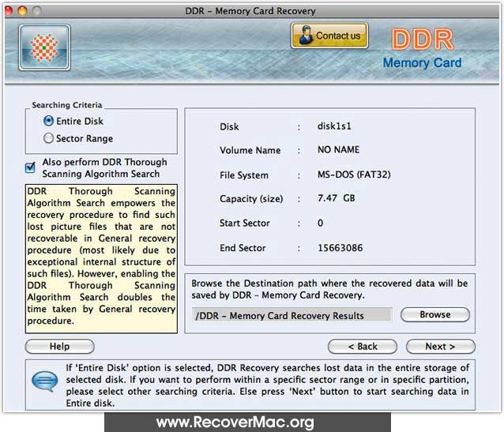Click the DDR application logo icon
The width and height of the screenshot is (504, 432).
click(44, 47)
